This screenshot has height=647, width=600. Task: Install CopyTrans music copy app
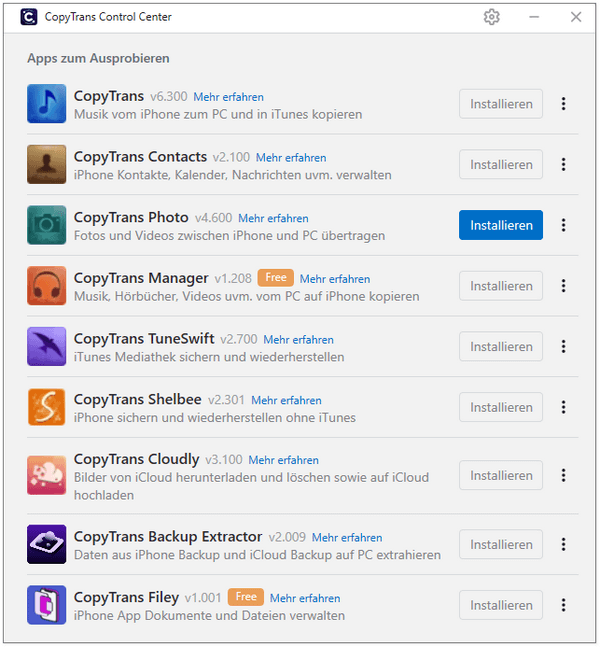[501, 104]
